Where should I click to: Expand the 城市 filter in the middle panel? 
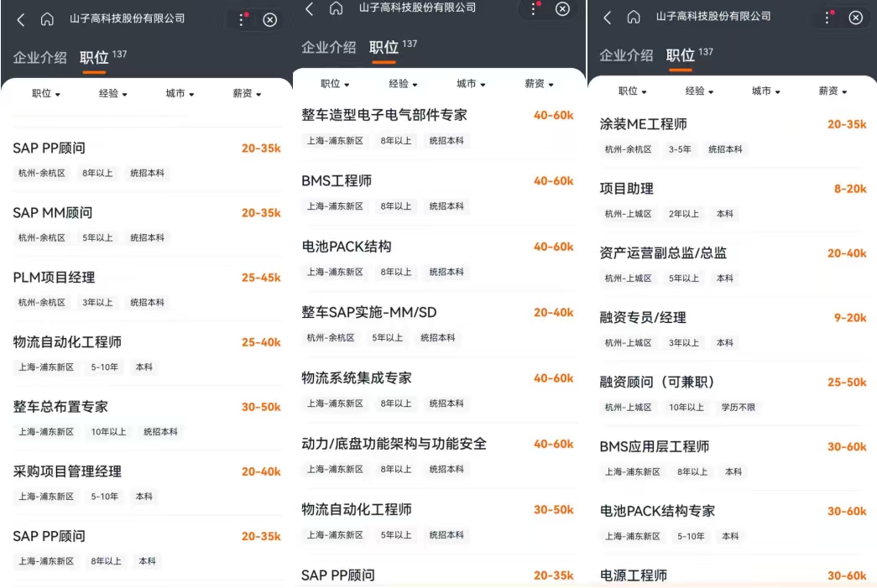(471, 84)
